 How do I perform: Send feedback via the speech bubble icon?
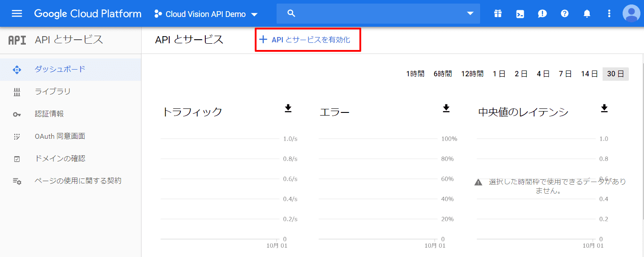click(542, 13)
